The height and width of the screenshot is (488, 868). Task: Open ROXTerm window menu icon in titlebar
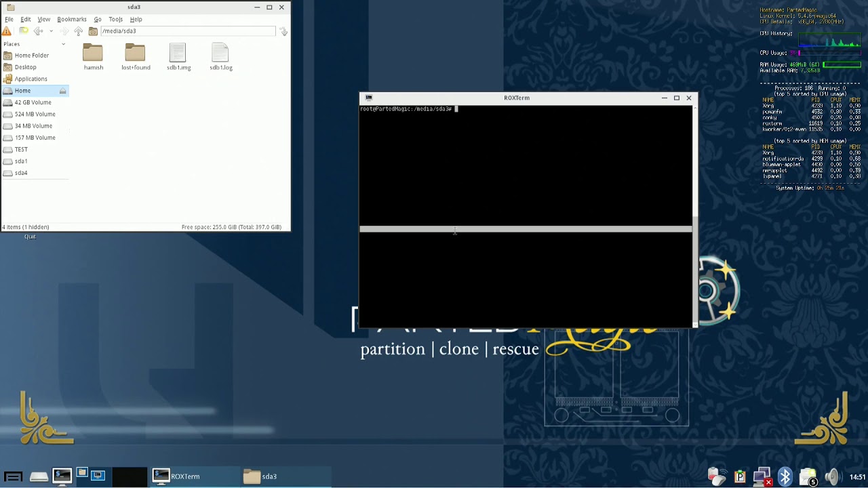(368, 98)
